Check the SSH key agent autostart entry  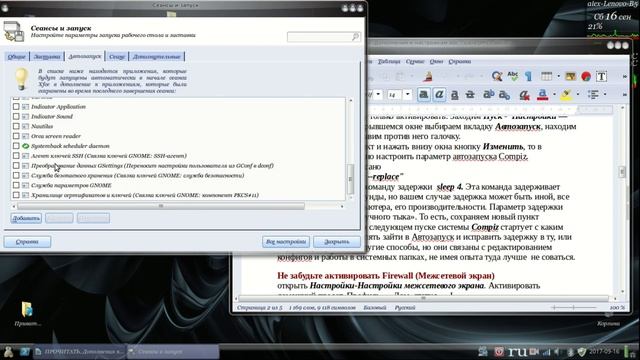16,156
